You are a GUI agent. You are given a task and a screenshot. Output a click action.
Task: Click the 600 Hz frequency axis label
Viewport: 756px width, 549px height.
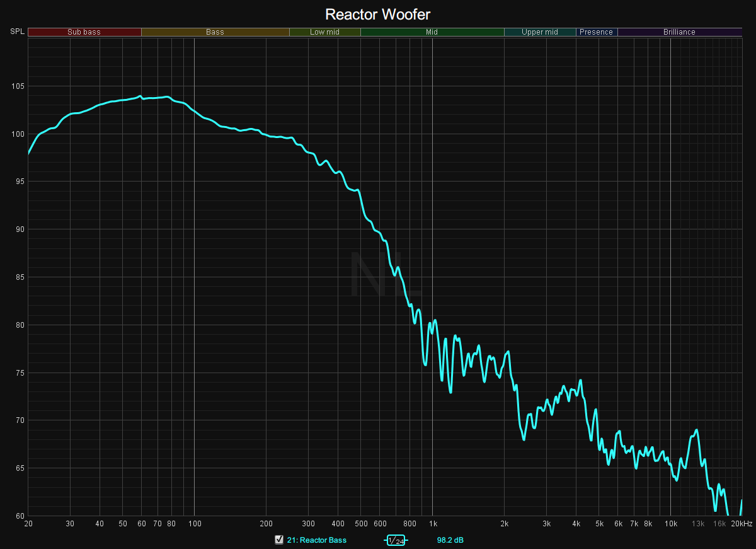coord(380,524)
